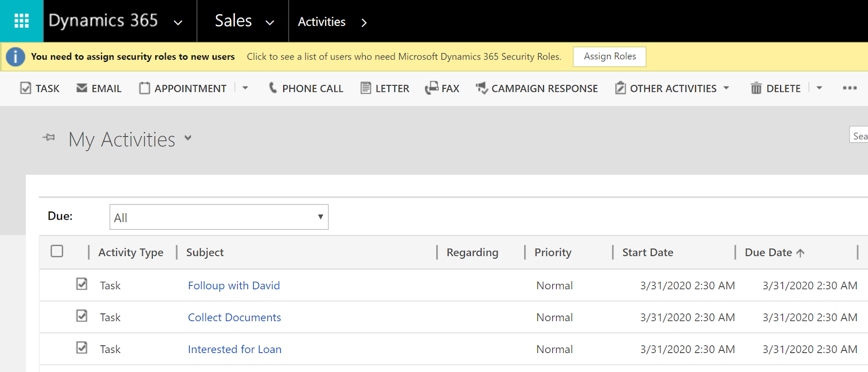Create a new Phone Call activity
This screenshot has width=868, height=372.
306,88
